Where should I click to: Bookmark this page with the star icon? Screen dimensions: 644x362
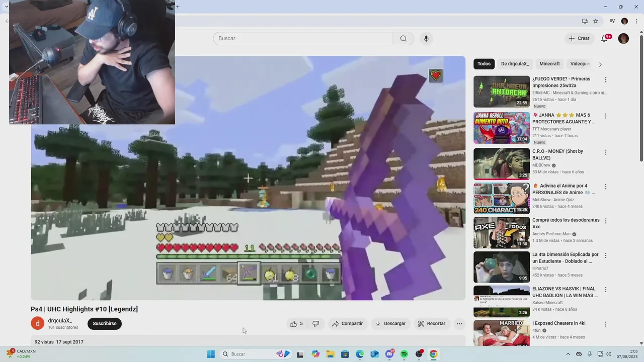point(596,21)
